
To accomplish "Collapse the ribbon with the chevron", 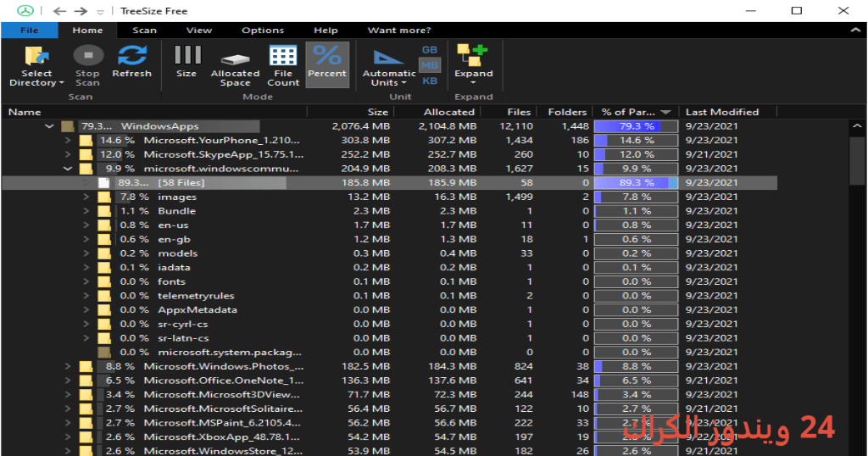I will coord(855,31).
